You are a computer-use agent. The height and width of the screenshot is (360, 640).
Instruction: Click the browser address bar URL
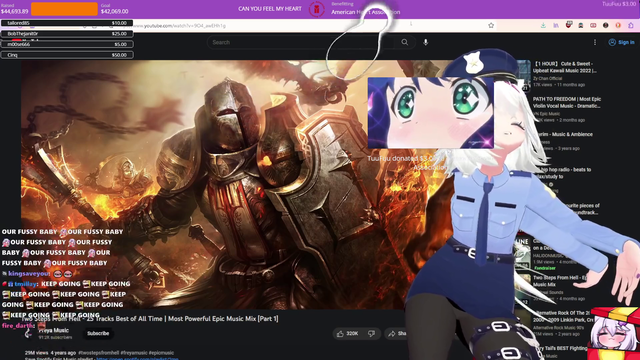point(180,26)
